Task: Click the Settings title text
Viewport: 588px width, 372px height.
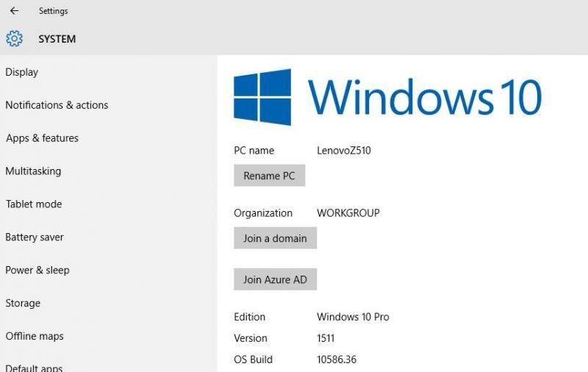Action: [53, 11]
